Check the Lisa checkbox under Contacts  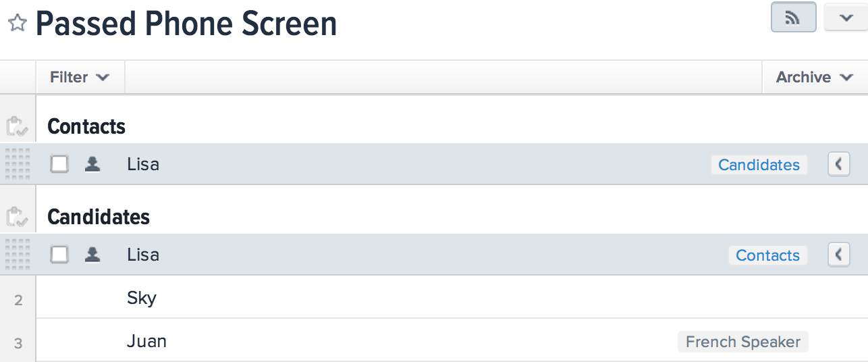pos(60,164)
